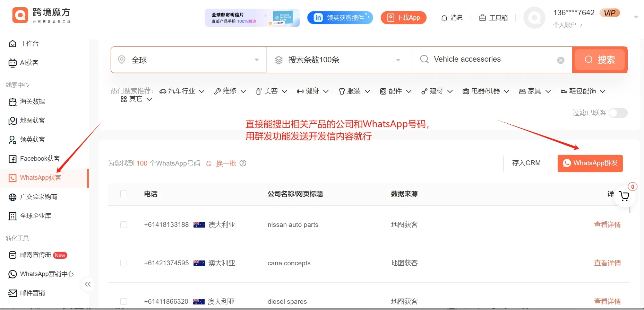Open the 工具箱 toolbox icon
Viewport: 644px width, 310px height.
click(x=482, y=18)
